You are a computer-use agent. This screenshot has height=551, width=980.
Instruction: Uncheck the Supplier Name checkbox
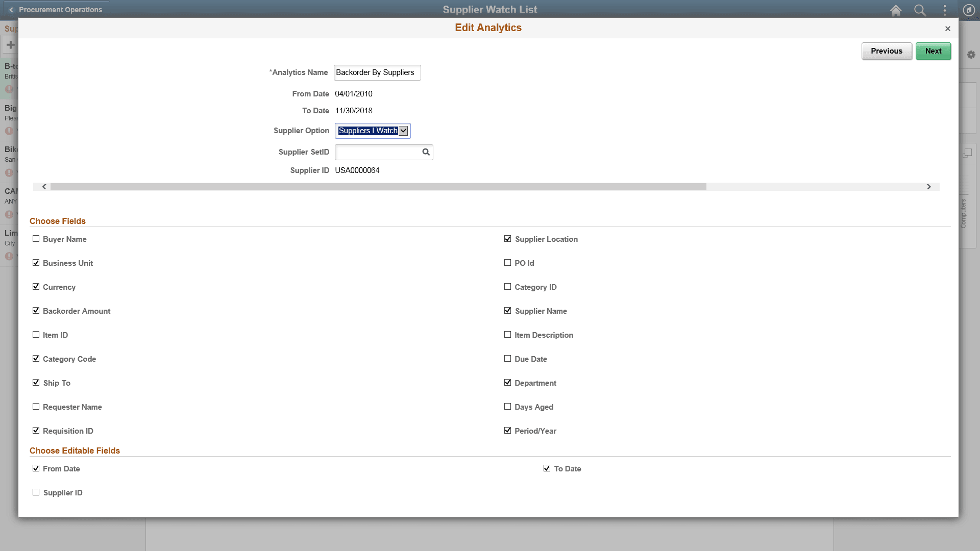point(507,310)
